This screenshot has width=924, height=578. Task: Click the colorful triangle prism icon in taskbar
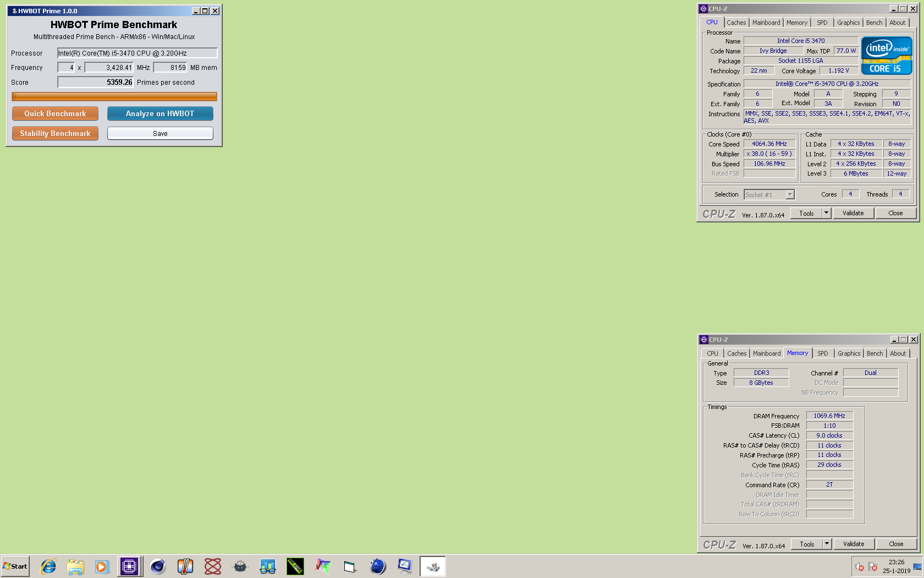pos(323,566)
